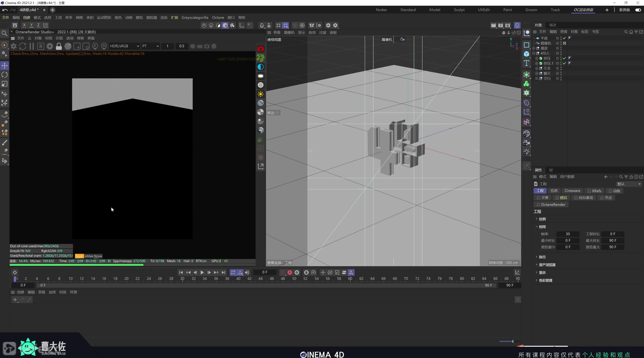Click the Octane sun daylight icon
The width and height of the screenshot is (644, 358).
click(x=261, y=94)
